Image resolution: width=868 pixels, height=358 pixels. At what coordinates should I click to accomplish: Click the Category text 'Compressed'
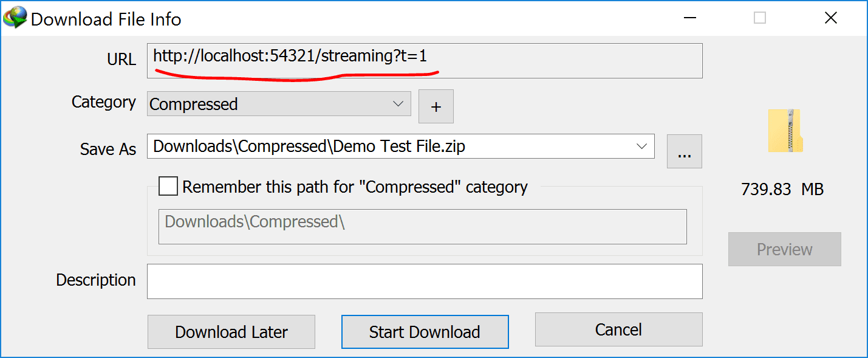tap(194, 103)
